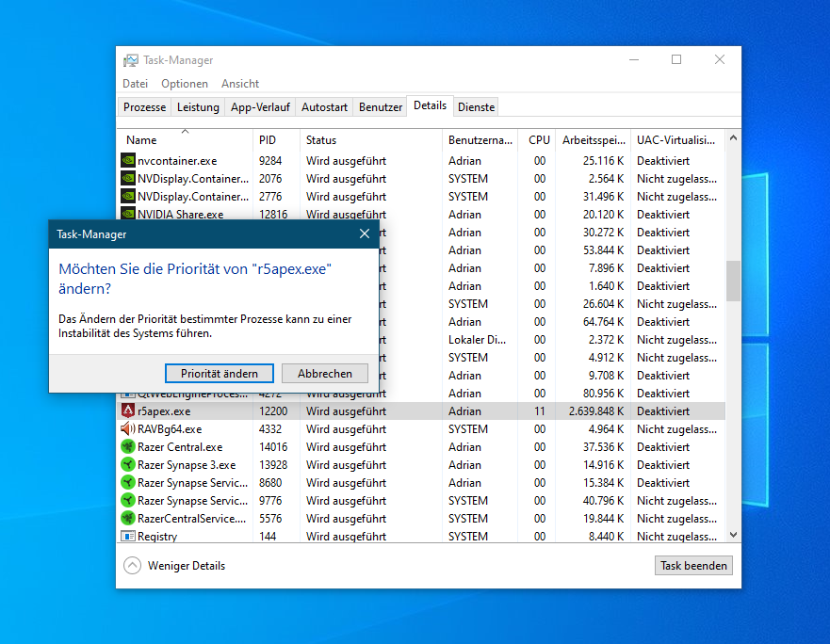
Task: Select the r5apex.exe process row
Action: point(421,411)
